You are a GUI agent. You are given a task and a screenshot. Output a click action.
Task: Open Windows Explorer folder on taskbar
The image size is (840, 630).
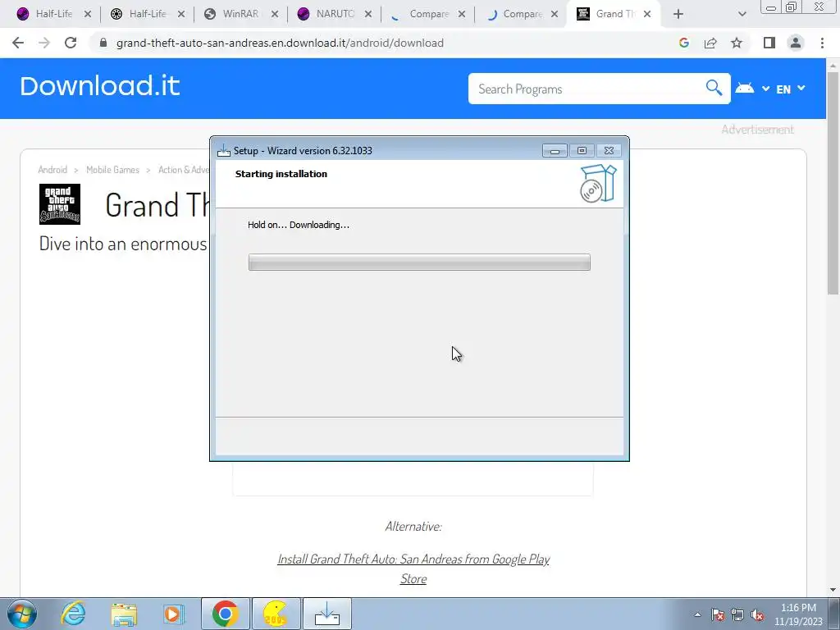124,614
